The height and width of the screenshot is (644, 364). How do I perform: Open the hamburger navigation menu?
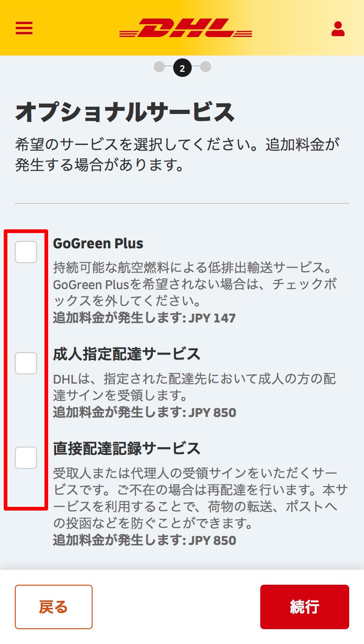(24, 28)
